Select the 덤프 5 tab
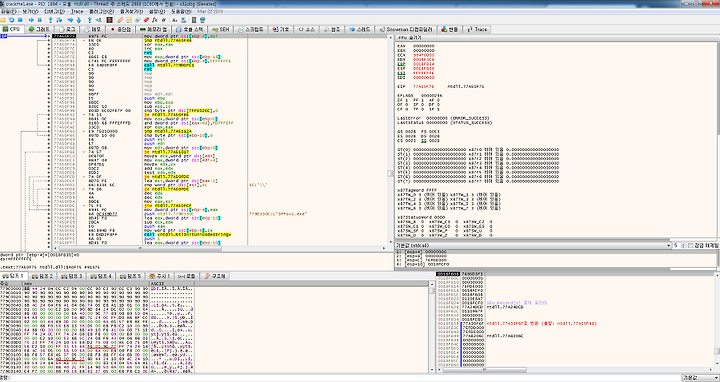The width and height of the screenshot is (720, 382). coord(130,276)
